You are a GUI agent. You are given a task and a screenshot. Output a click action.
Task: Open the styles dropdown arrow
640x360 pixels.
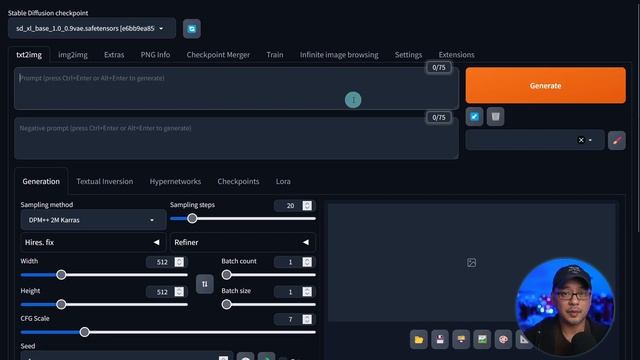(591, 140)
